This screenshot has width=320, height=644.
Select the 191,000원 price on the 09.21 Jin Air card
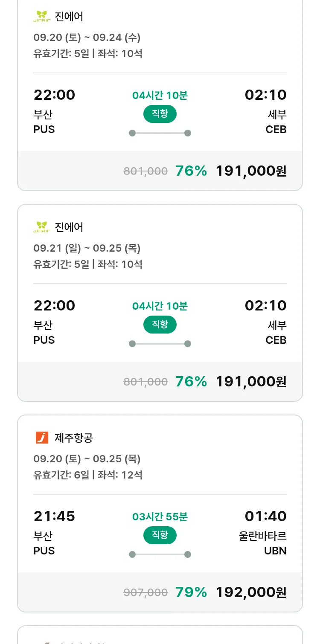pyautogui.click(x=251, y=381)
